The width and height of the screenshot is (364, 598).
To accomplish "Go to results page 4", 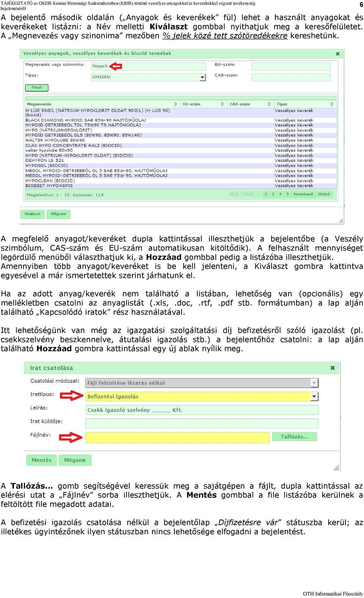I will point(280,194).
